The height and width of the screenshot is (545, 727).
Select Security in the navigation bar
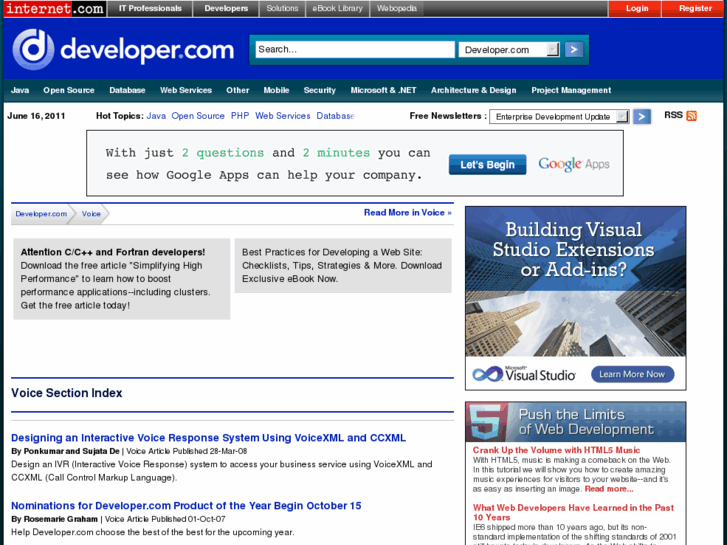point(319,90)
